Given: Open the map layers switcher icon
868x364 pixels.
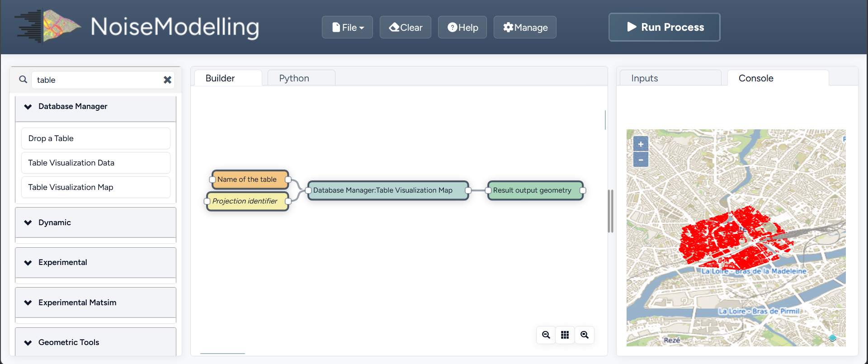Looking at the screenshot, I should click(832, 338).
